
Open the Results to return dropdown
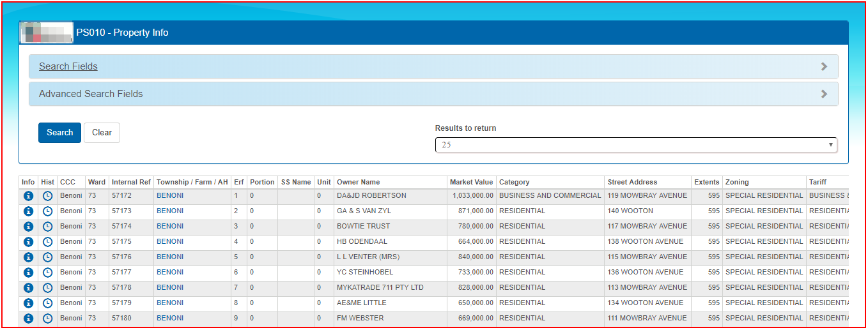(636, 145)
